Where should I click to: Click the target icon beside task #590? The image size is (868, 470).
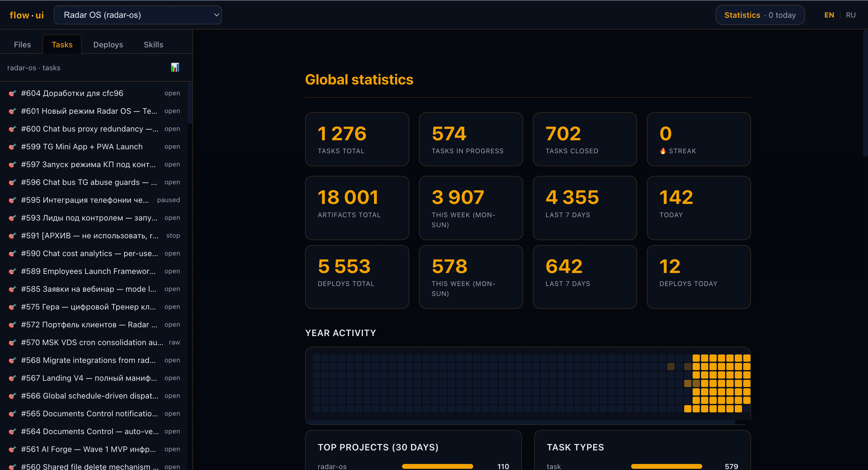[x=12, y=253]
